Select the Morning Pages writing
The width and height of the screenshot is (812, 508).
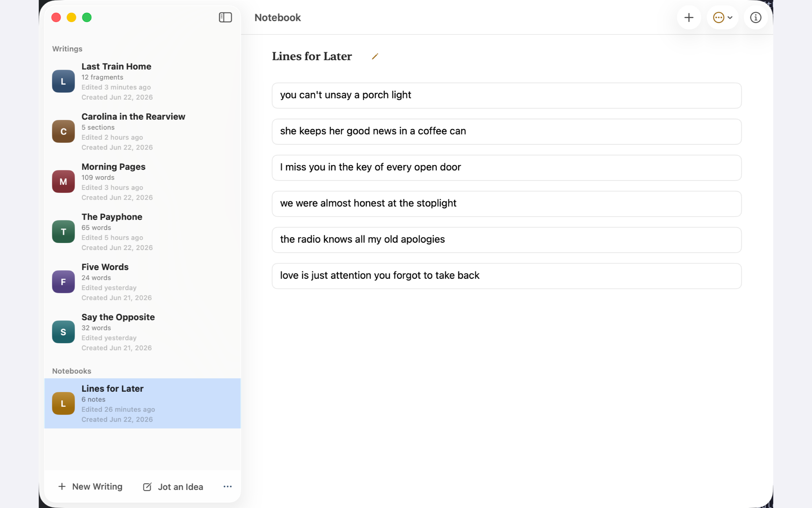pos(142,181)
